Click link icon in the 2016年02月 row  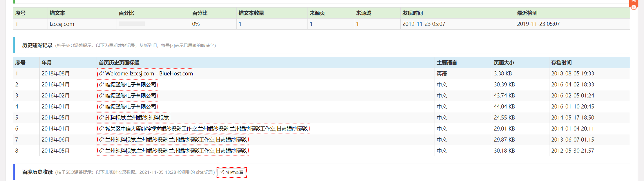pos(101,95)
